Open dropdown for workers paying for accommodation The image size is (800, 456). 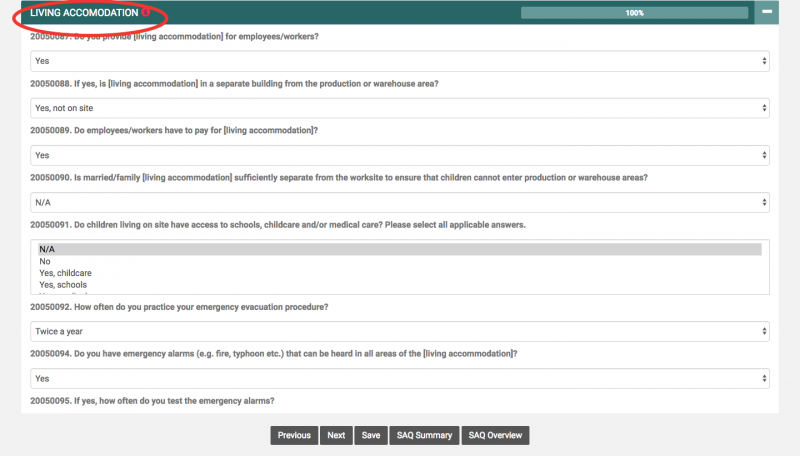click(x=398, y=155)
